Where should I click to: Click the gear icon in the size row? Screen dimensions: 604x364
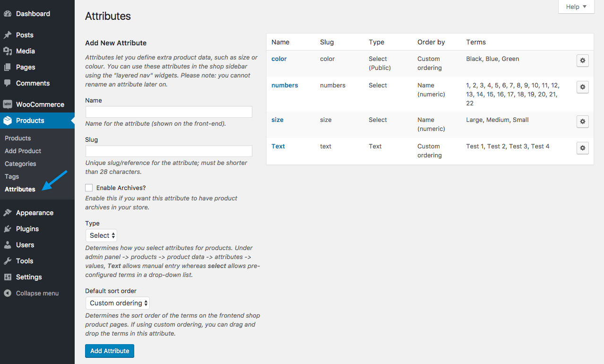coord(582,121)
